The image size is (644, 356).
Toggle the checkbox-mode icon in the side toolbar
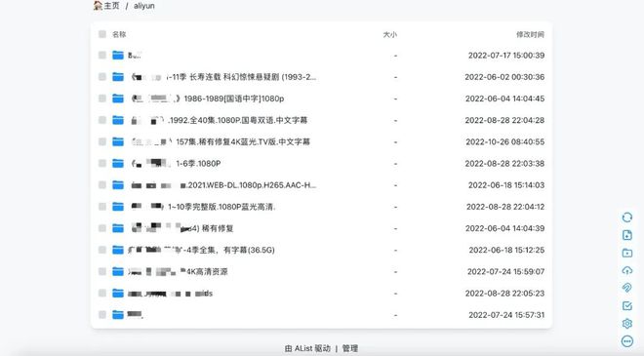pyautogui.click(x=627, y=305)
